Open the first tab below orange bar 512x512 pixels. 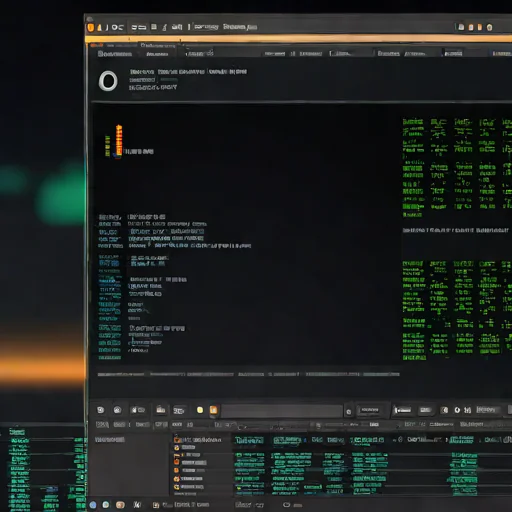tap(115, 54)
